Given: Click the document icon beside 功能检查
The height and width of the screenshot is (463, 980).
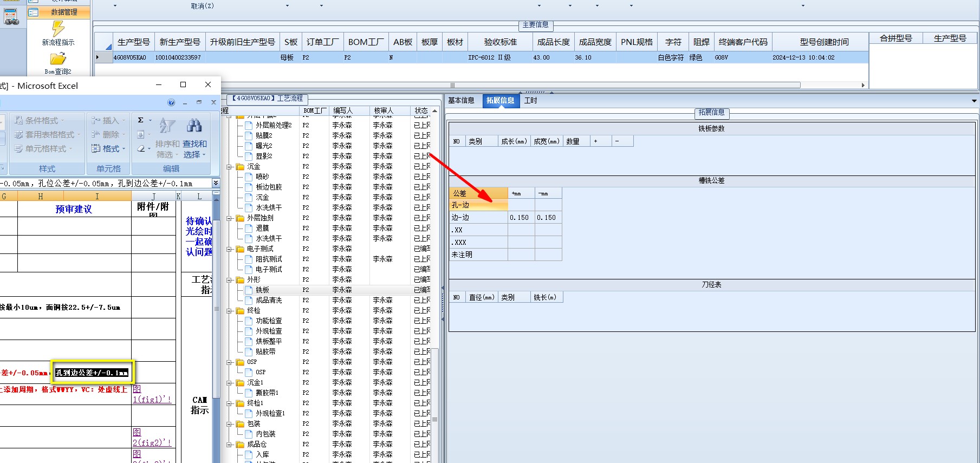Looking at the screenshot, I should (249, 321).
